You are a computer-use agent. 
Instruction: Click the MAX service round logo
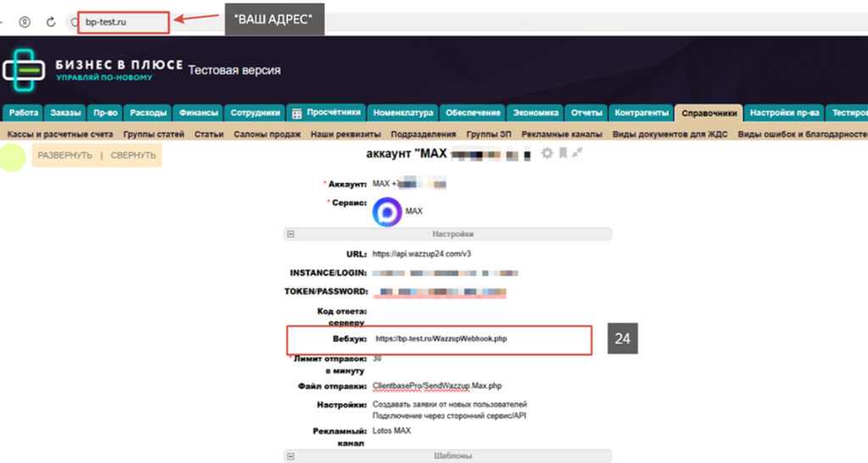pyautogui.click(x=387, y=210)
